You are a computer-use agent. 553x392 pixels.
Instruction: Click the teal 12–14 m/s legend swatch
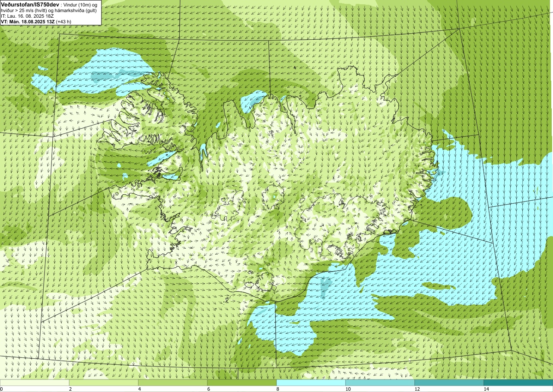point(449,383)
